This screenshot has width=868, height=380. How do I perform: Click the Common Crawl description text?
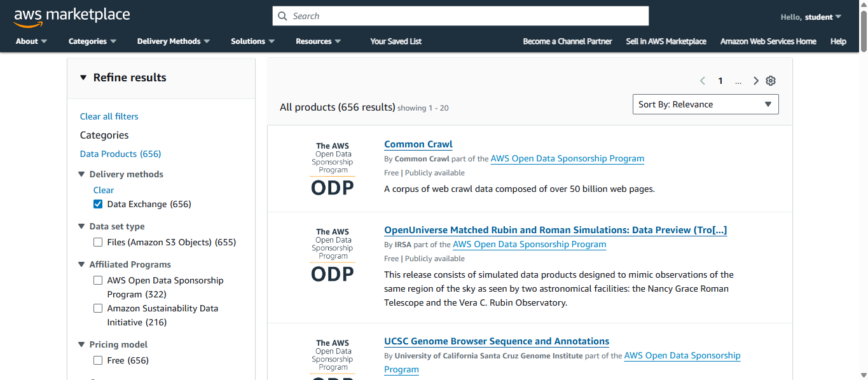pos(520,189)
